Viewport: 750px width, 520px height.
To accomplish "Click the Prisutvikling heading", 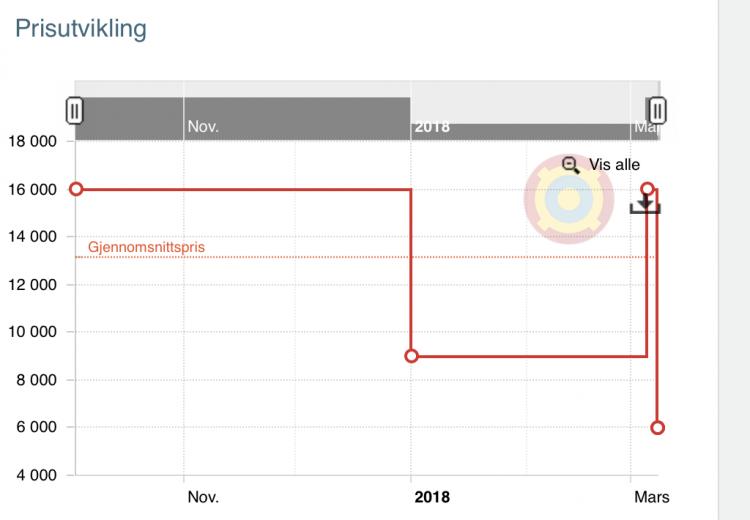I will click(x=81, y=29).
